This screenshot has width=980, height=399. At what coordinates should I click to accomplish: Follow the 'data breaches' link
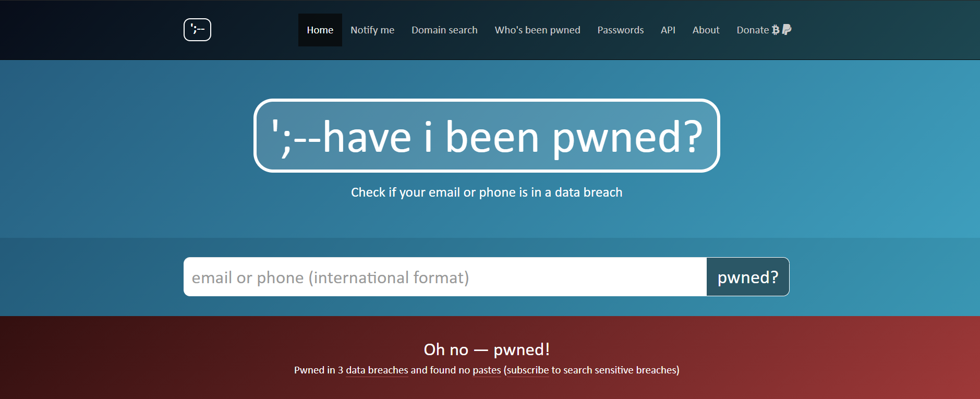(x=377, y=370)
